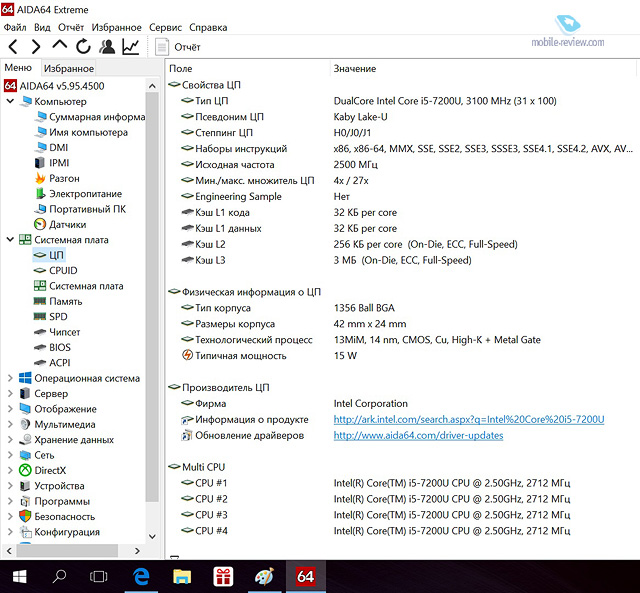
Task: Select the Конфигурация tree item
Action: (60, 532)
